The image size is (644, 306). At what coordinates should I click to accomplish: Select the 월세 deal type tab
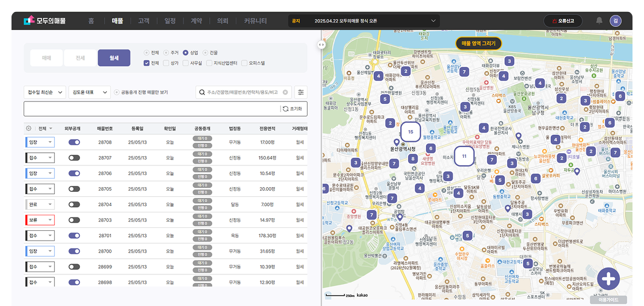click(x=114, y=58)
